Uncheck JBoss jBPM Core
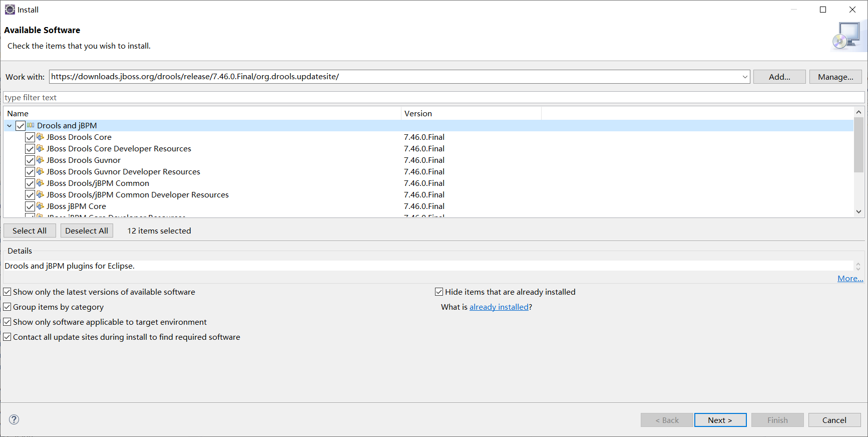This screenshot has height=437, width=868. pos(30,206)
